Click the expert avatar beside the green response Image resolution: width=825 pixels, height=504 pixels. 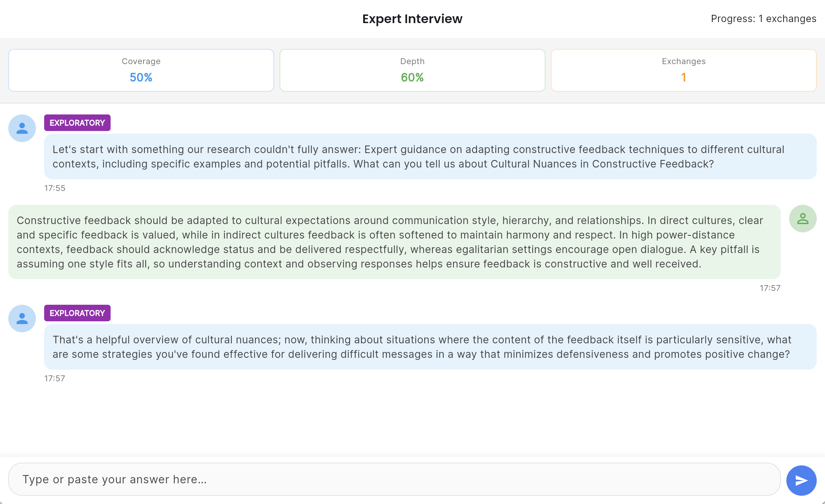pyautogui.click(x=802, y=218)
